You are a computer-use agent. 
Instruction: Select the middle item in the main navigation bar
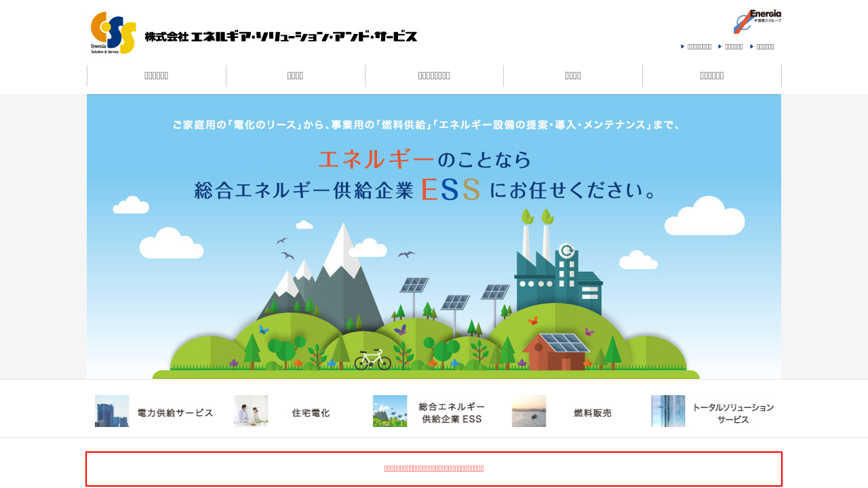click(x=434, y=76)
